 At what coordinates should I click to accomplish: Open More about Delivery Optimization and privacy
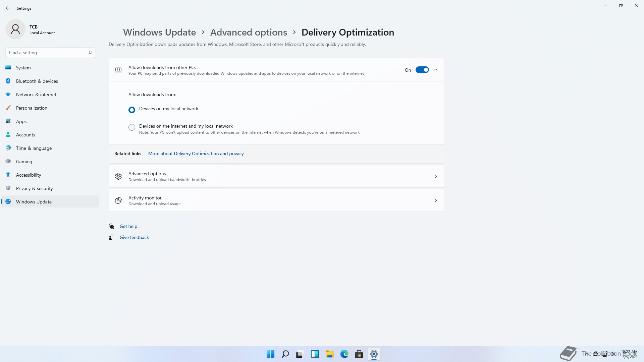coord(196,154)
